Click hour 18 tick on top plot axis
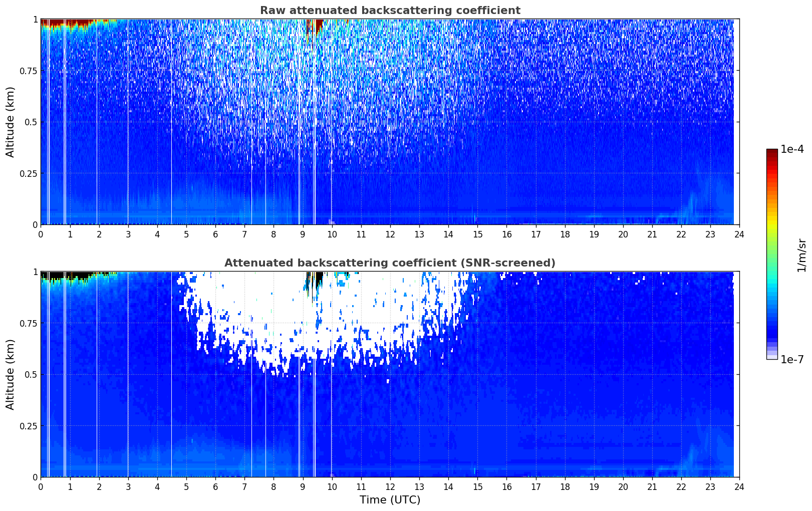The width and height of the screenshot is (812, 511). coord(565,234)
